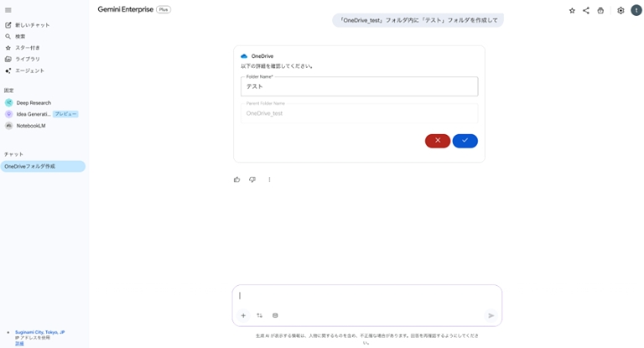Image resolution: width=644 pixels, height=348 pixels.
Task: Click the NotebookLM icon
Action: (x=8, y=126)
